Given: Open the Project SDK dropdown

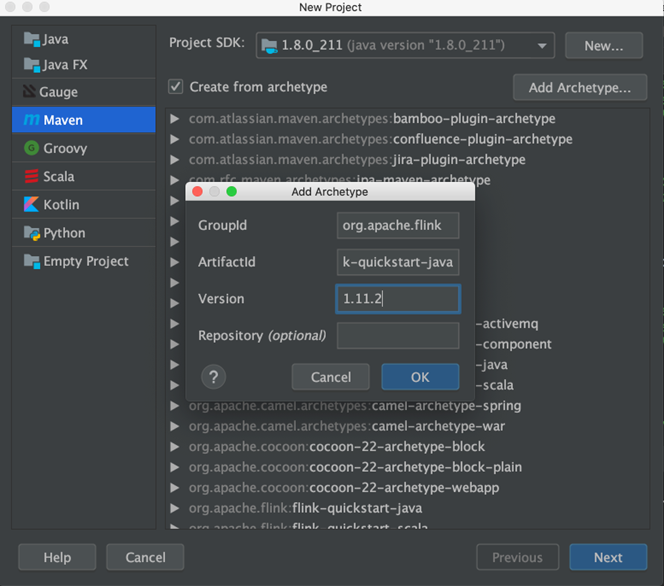Looking at the screenshot, I should pyautogui.click(x=405, y=45).
